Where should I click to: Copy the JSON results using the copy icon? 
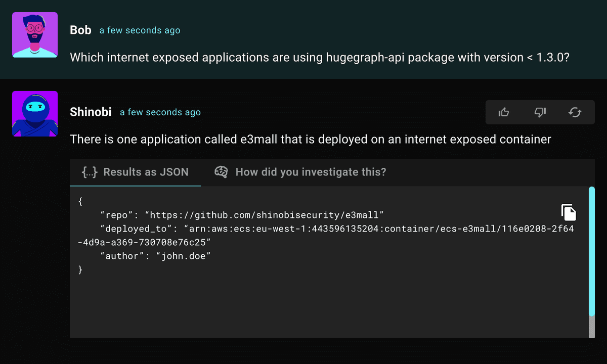pos(568,212)
